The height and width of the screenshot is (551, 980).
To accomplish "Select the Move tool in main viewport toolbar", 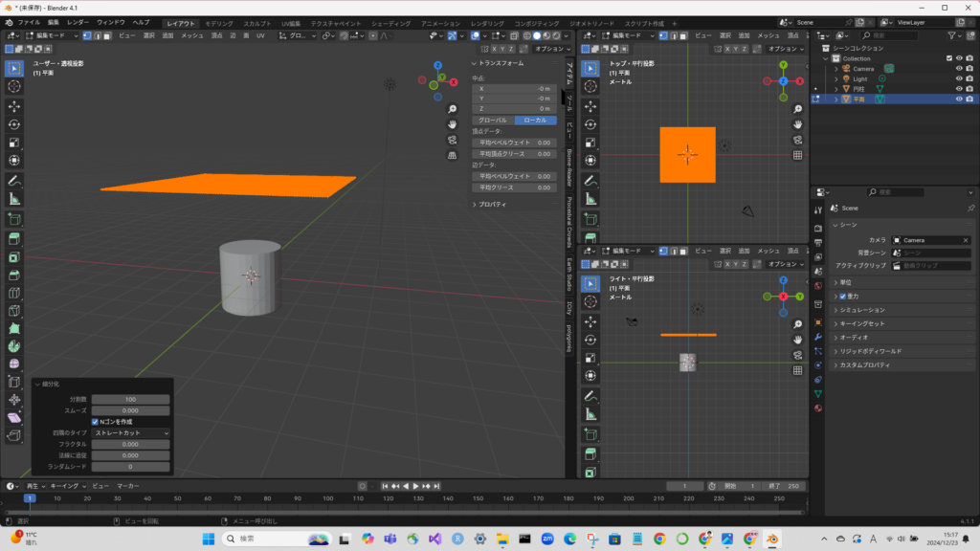I will (x=14, y=106).
